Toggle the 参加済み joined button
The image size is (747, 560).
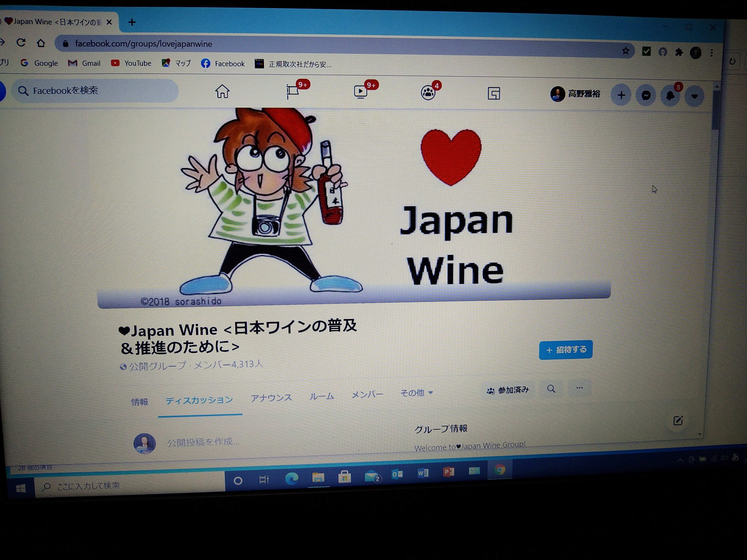click(x=508, y=390)
